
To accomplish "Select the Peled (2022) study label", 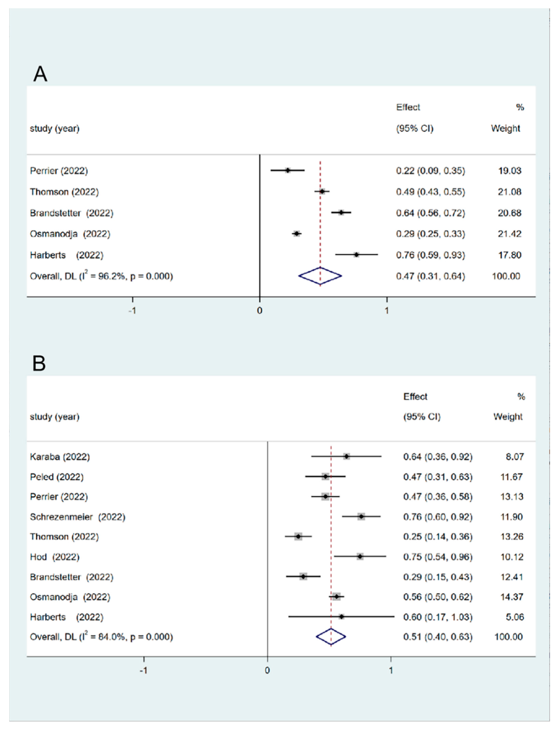I will pyautogui.click(x=57, y=477).
